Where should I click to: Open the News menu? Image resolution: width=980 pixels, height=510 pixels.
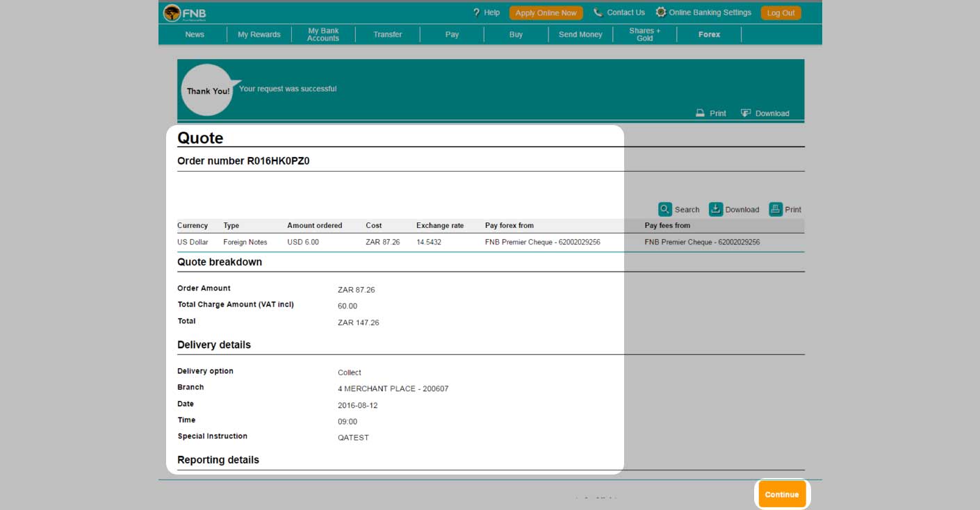[195, 35]
